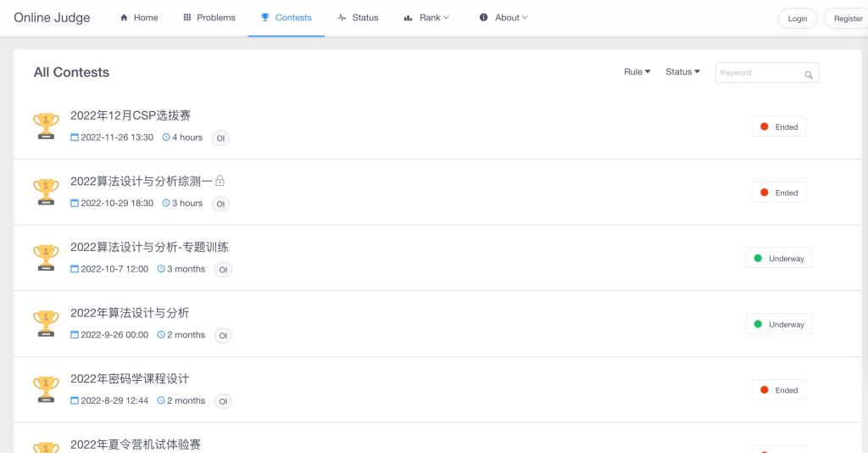Expand the Rule filter dropdown
The height and width of the screenshot is (453, 868).
pyautogui.click(x=637, y=72)
